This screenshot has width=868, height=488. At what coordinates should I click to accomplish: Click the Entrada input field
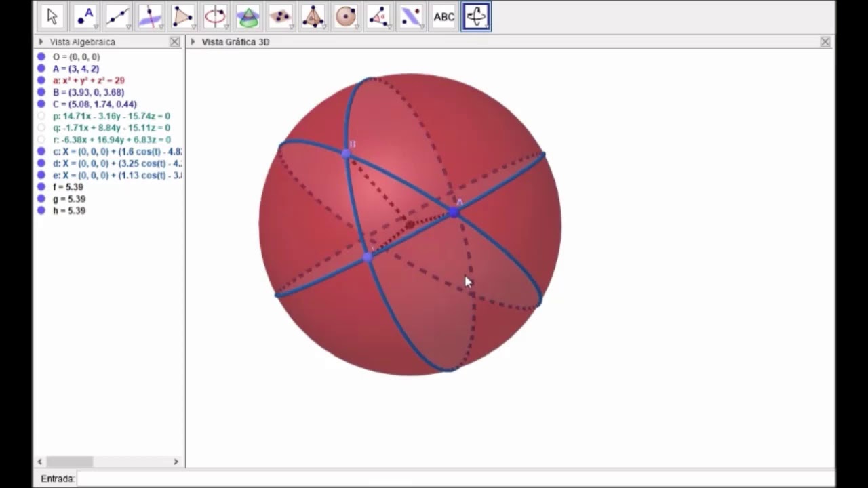point(454,479)
